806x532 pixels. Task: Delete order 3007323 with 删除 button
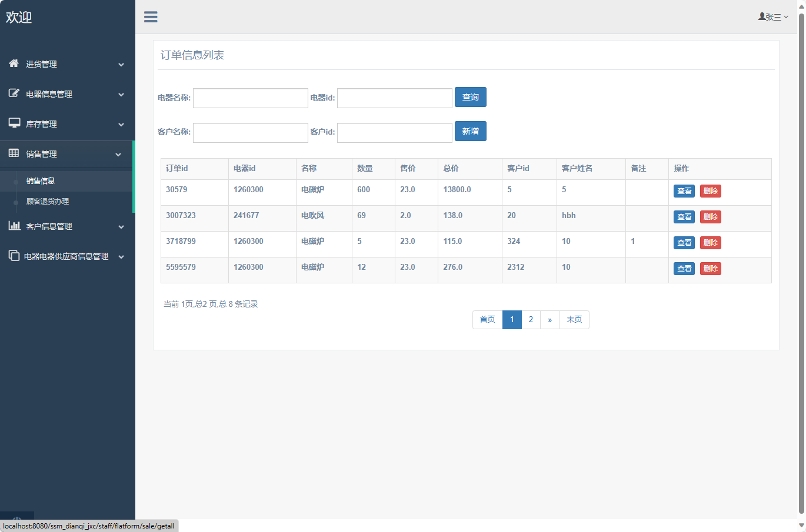click(x=710, y=217)
